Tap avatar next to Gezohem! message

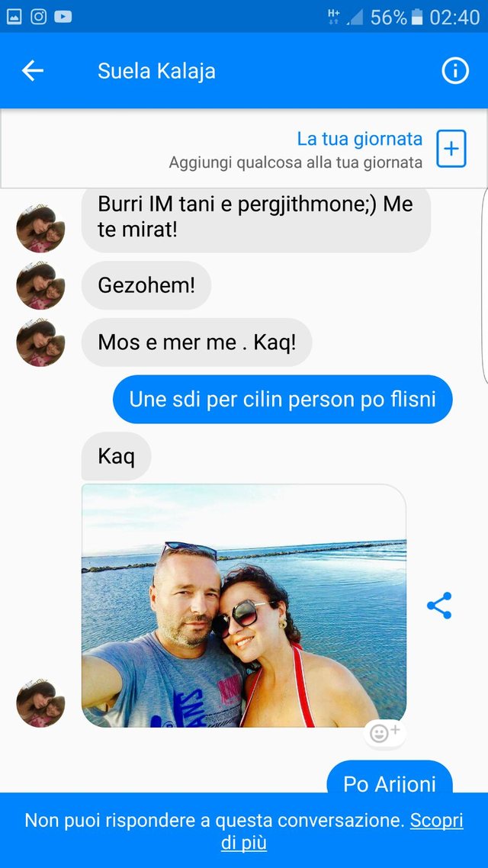click(x=40, y=285)
